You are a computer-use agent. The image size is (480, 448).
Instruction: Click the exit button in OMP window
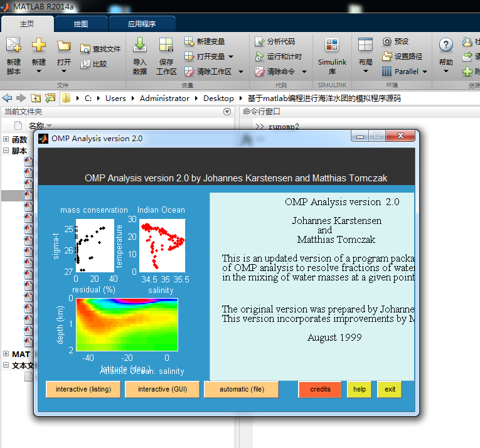[390, 389]
